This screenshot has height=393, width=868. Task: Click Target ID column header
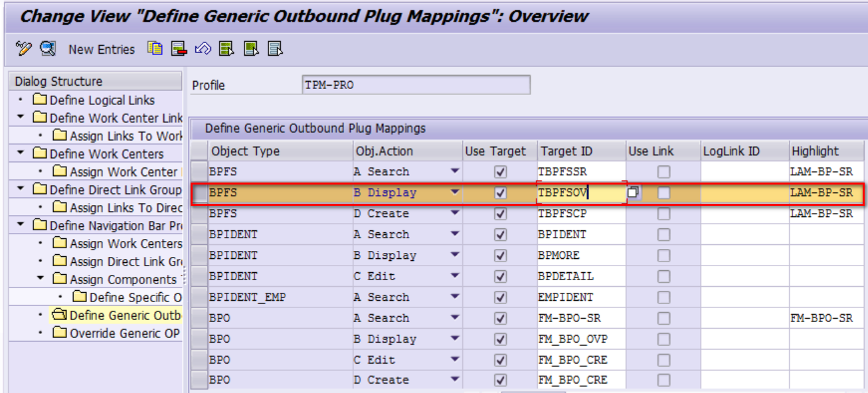point(581,151)
